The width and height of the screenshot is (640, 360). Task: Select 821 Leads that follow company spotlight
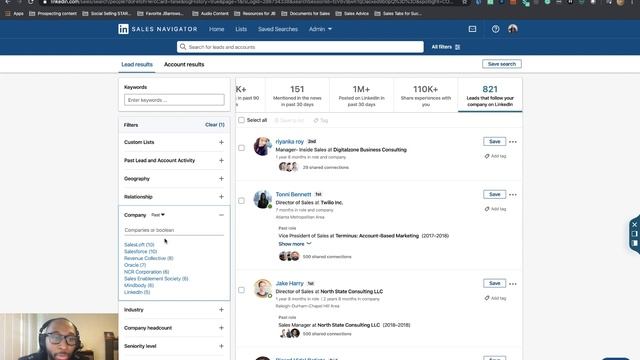[490, 95]
